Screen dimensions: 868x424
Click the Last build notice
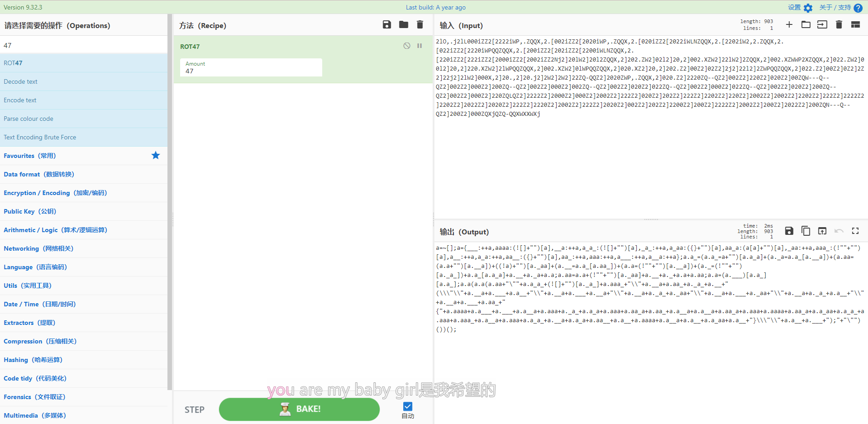coord(435,7)
